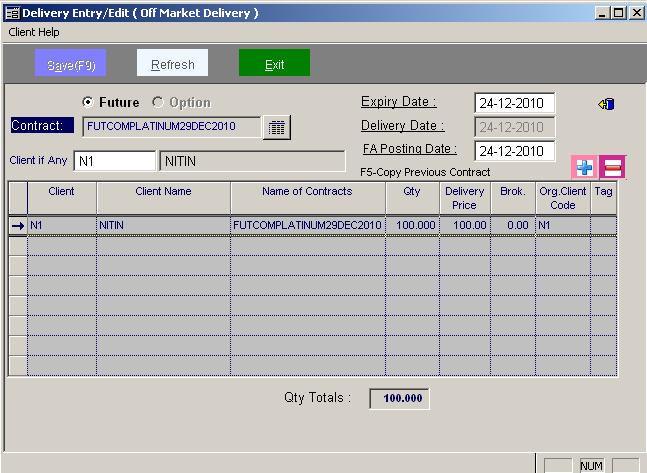Click the FA Posting Date field
647x473 pixels.
click(x=513, y=151)
